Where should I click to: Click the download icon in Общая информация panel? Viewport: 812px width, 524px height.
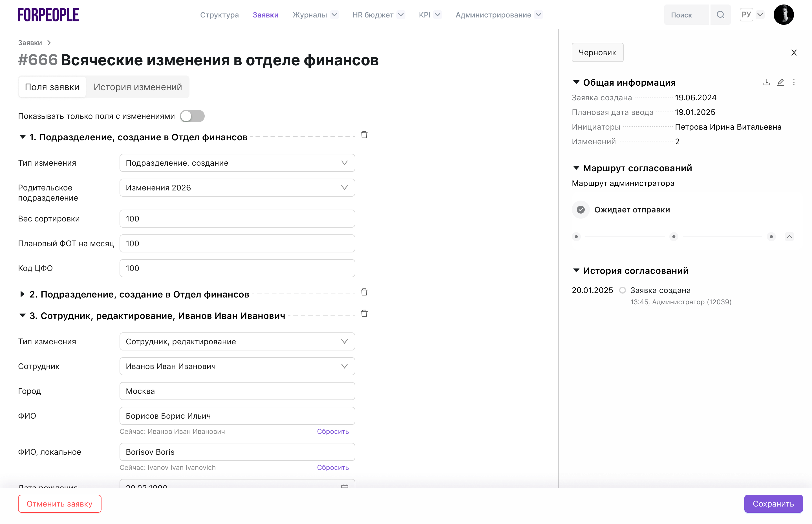click(x=766, y=82)
